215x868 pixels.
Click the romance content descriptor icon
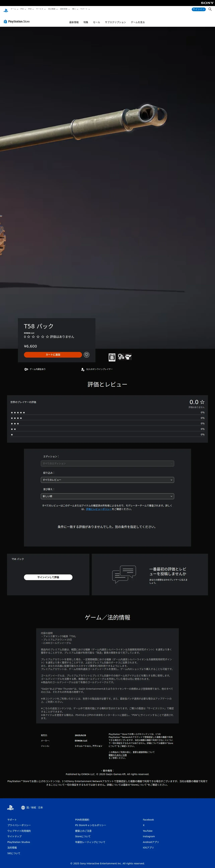point(121,357)
